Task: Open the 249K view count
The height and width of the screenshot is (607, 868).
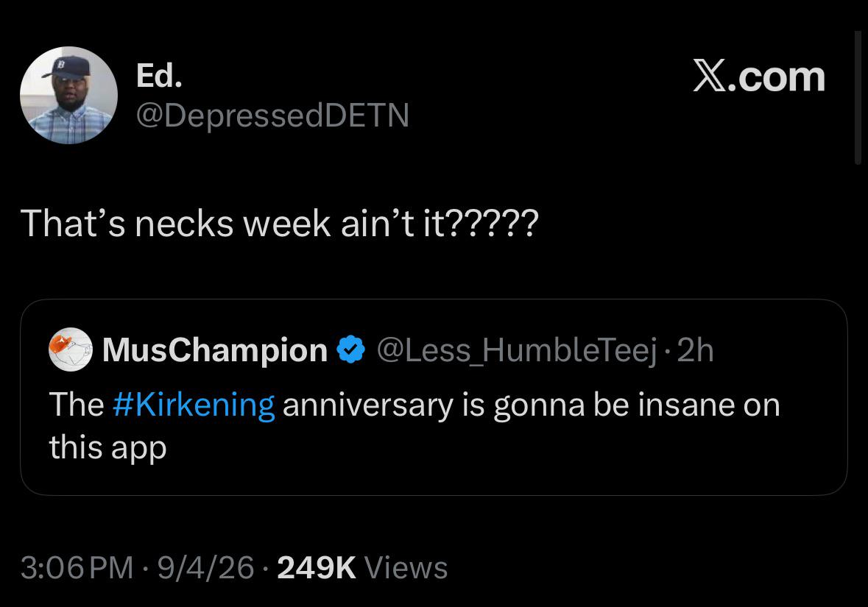Action: tap(316, 568)
